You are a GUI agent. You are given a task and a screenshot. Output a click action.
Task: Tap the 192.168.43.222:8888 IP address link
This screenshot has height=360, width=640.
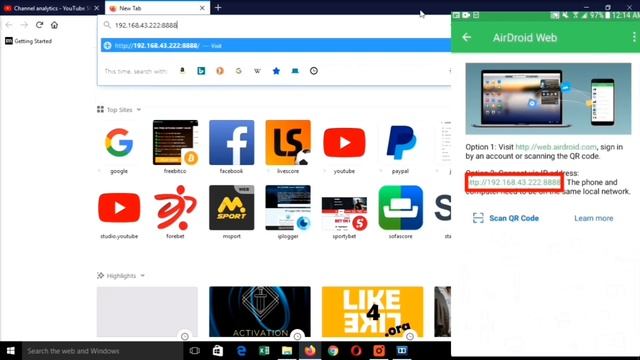point(514,182)
